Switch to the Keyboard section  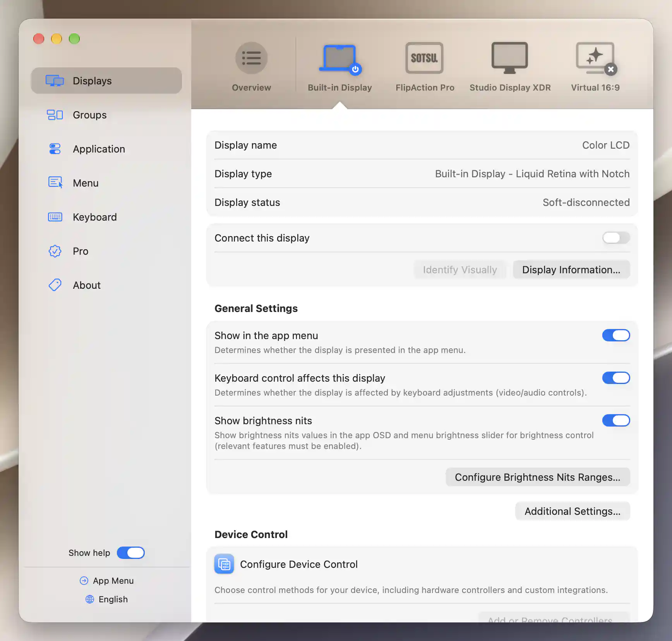(x=94, y=217)
